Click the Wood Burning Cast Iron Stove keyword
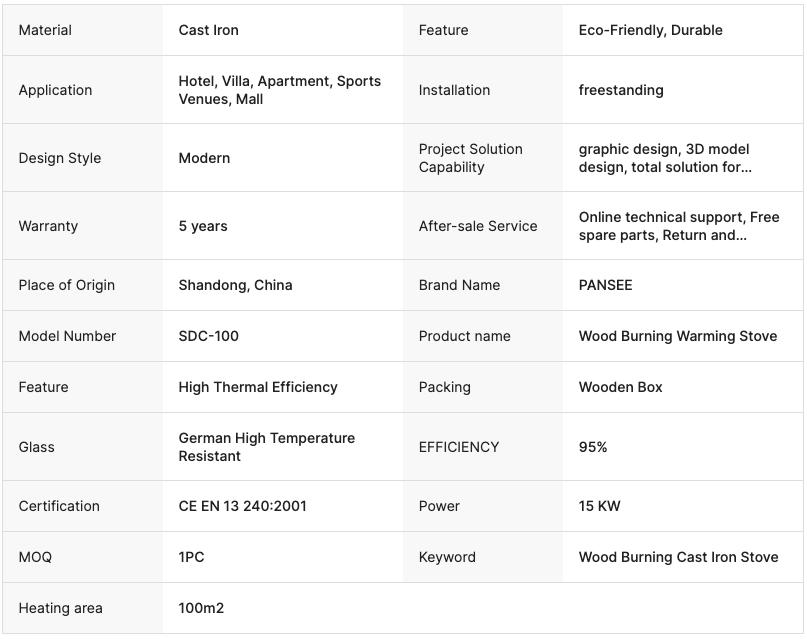Viewport: 807px width, 639px height. (678, 557)
